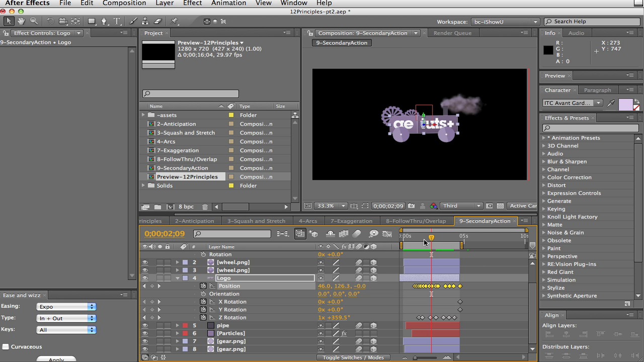Hide the pipe layer eye
This screenshot has height=362, width=644.
point(145,325)
